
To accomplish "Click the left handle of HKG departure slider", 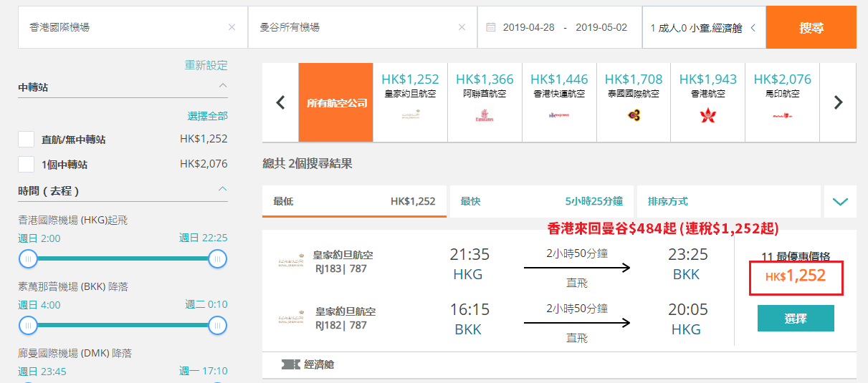I will point(27,258).
